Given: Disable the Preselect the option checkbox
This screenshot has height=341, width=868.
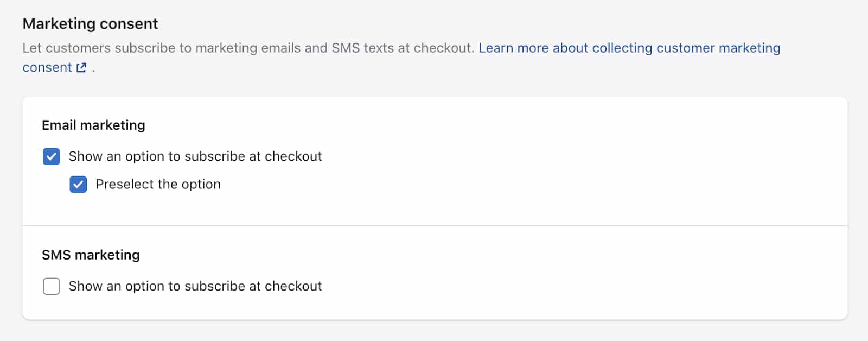Looking at the screenshot, I should (78, 185).
